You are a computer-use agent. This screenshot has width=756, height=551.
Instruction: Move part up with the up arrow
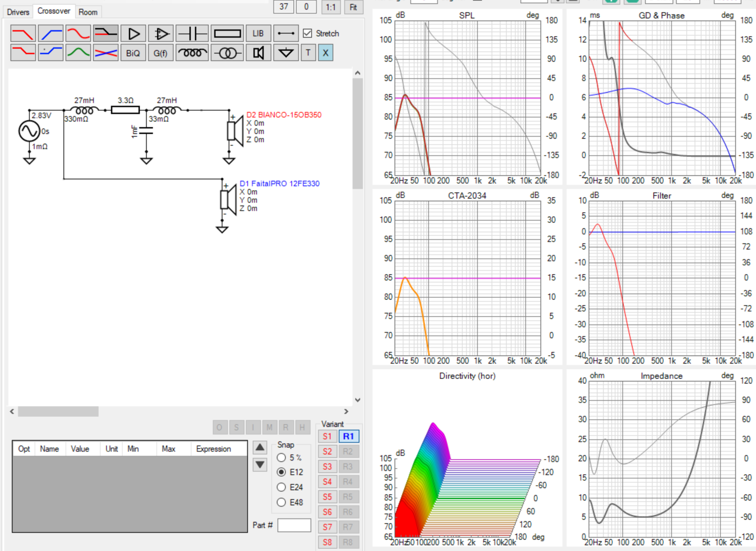pyautogui.click(x=260, y=448)
